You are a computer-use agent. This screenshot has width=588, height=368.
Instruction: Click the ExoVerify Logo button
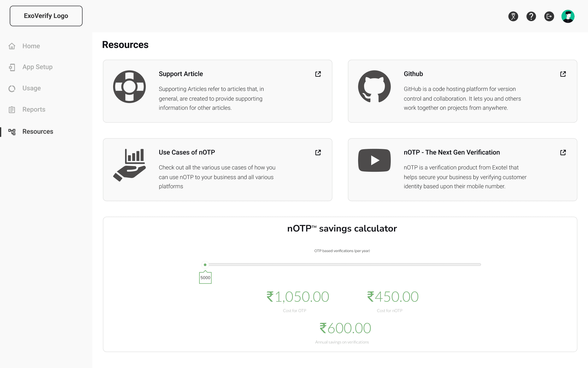(x=46, y=16)
